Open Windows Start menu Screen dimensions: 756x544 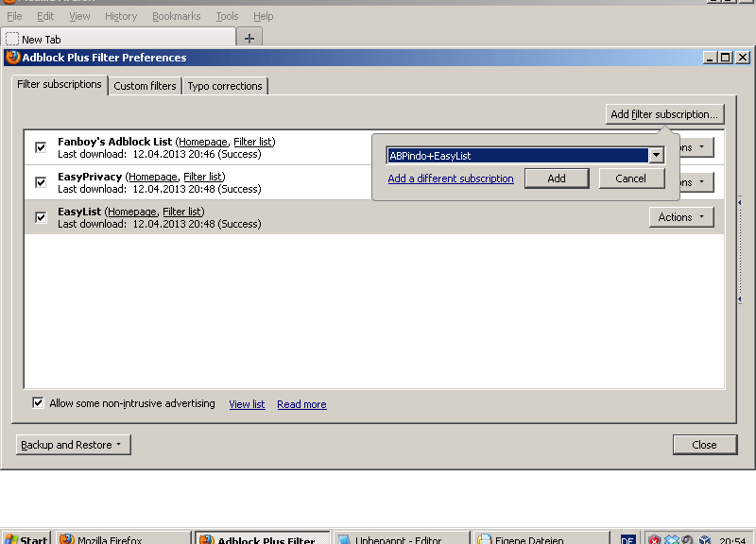coord(26,539)
